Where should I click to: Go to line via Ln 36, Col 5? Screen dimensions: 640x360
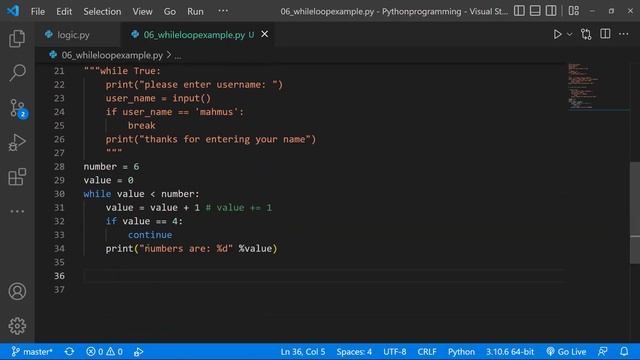(303, 351)
